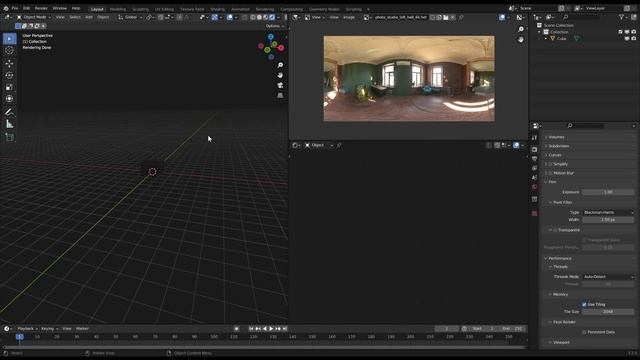
Task: Click the properties panel search field
Action: point(585,126)
